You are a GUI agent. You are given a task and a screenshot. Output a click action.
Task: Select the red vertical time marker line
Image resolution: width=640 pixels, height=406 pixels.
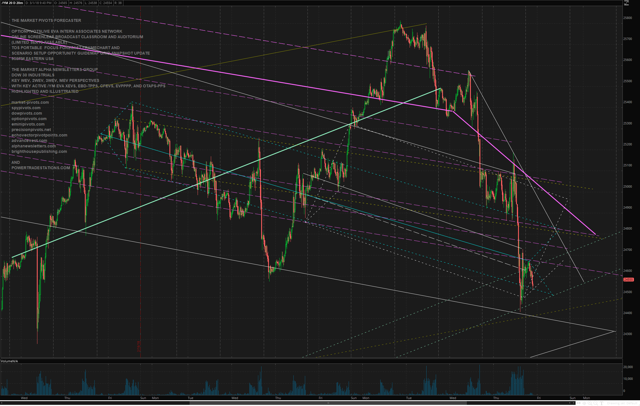140,184
